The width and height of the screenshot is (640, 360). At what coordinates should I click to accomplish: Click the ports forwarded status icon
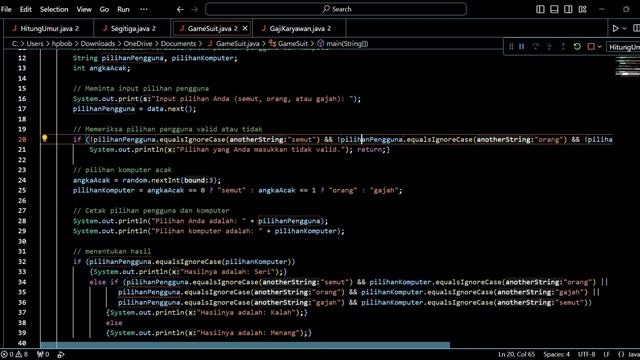pyautogui.click(x=43, y=354)
